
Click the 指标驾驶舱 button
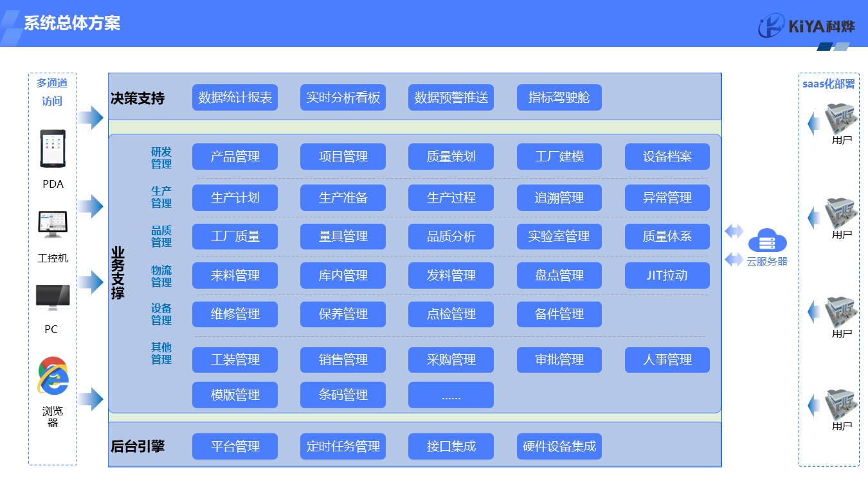[559, 98]
